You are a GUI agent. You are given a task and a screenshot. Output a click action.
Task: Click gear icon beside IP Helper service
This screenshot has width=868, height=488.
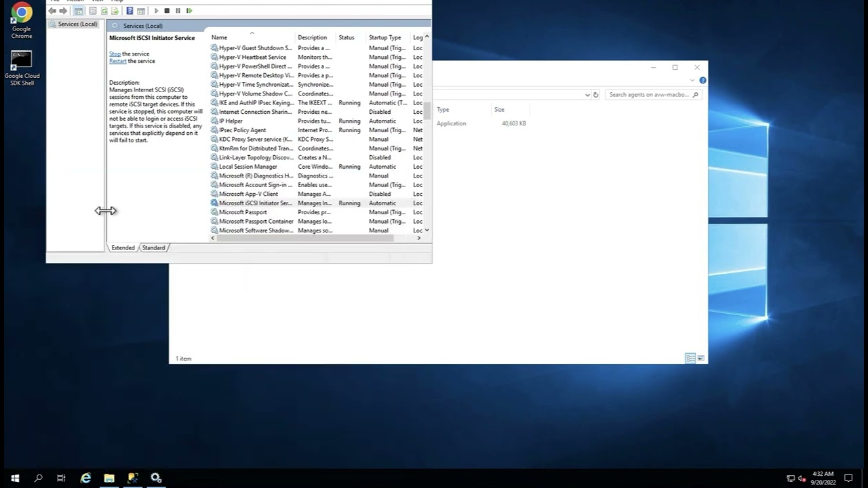coord(214,121)
